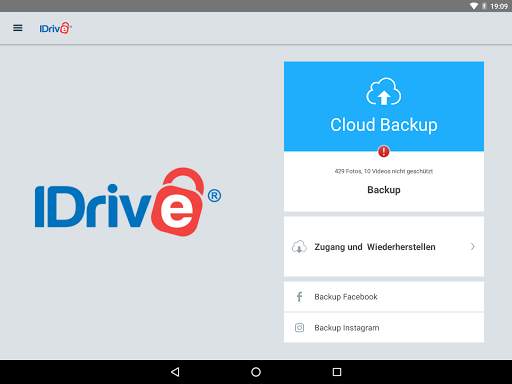Tap the Cloud Backup title
The height and width of the screenshot is (384, 512).
(384, 125)
